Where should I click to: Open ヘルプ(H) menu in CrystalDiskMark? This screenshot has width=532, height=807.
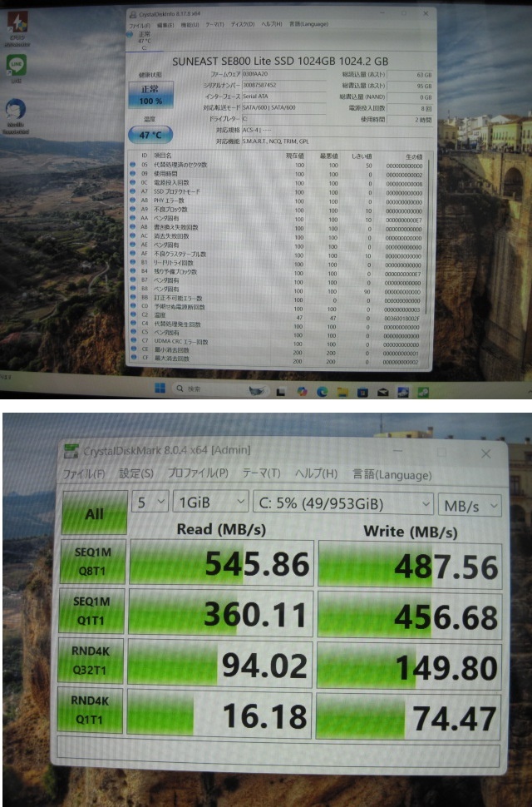316,473
